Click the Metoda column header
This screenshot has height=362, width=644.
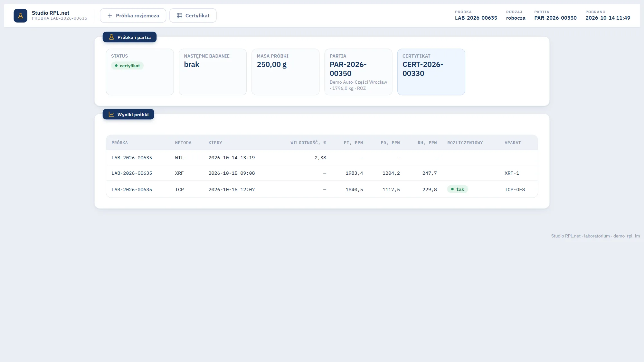pyautogui.click(x=183, y=143)
